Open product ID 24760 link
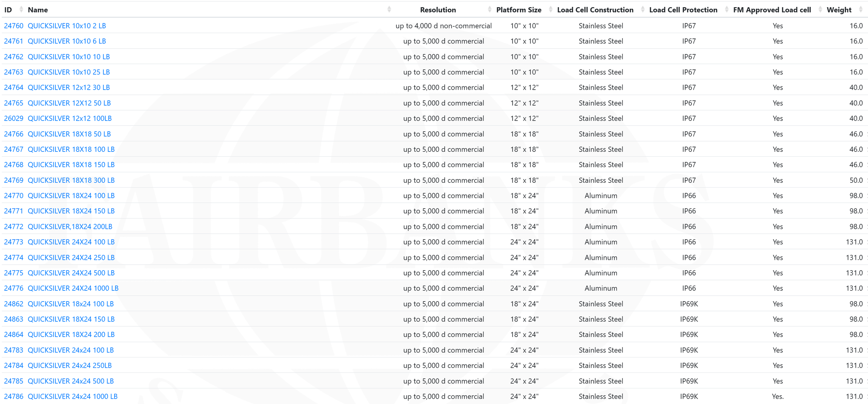The height and width of the screenshot is (404, 868). 14,26
